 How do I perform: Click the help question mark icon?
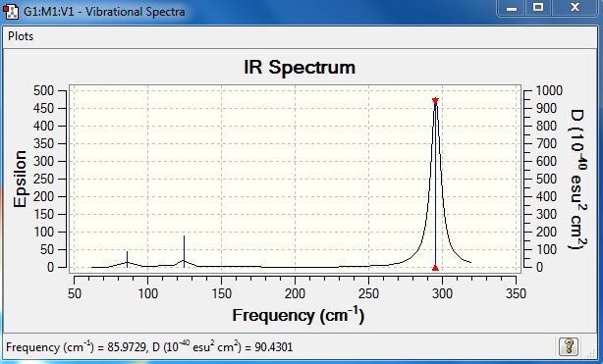coord(569,346)
